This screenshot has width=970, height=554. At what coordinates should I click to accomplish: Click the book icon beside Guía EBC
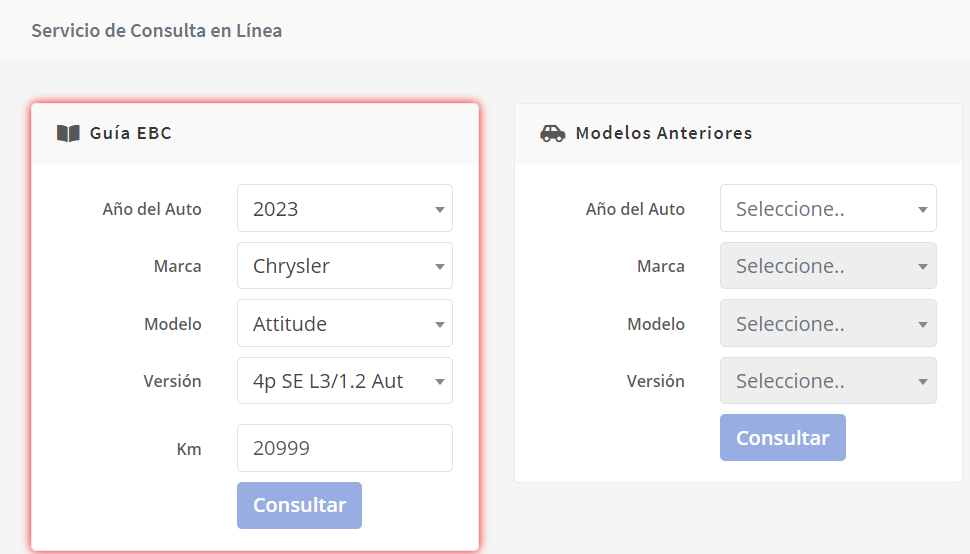pyautogui.click(x=68, y=133)
